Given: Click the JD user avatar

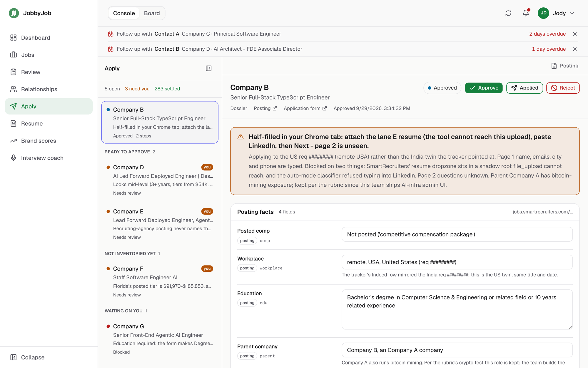Looking at the screenshot, I should coord(543,13).
